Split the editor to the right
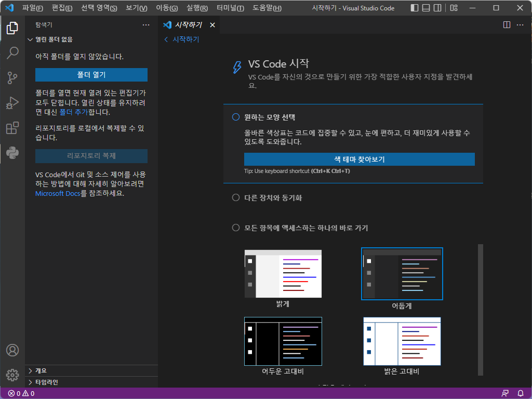The height and width of the screenshot is (399, 532). [x=507, y=25]
